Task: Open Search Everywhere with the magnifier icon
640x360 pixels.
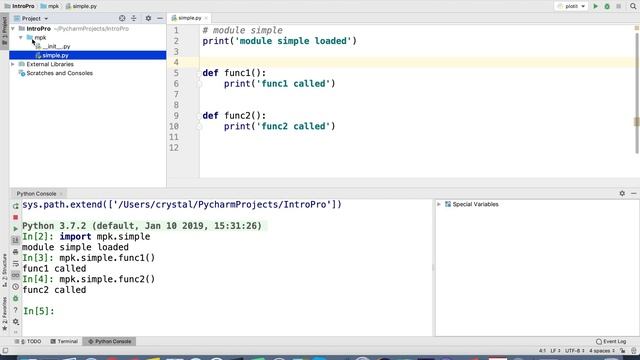Action: coord(633,6)
